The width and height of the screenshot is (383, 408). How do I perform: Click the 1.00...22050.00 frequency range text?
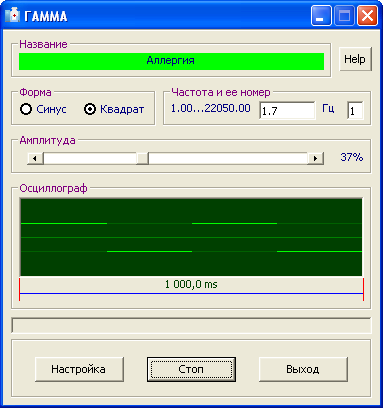tap(211, 108)
